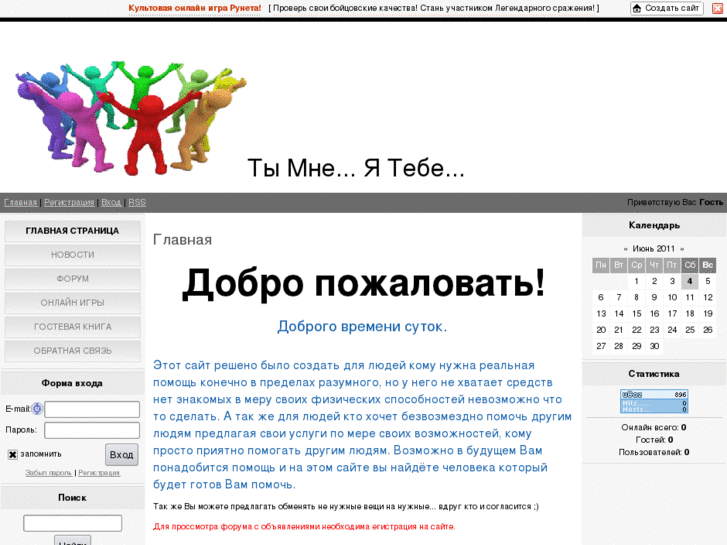This screenshot has width=727, height=545.
Task: Open ОНЛАЙН ИГРЫ menu item
Action: point(72,303)
